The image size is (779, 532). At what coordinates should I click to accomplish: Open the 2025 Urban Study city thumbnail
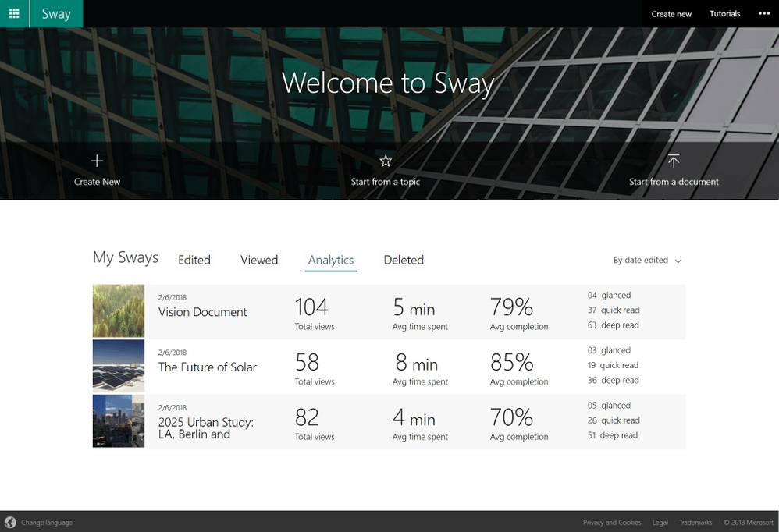tap(119, 420)
